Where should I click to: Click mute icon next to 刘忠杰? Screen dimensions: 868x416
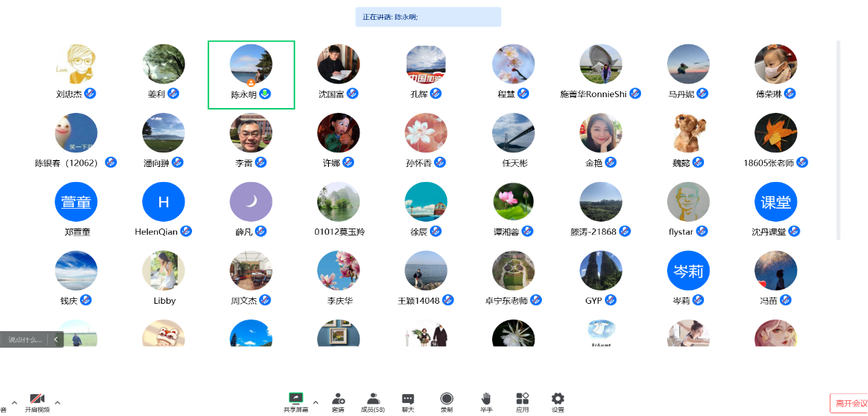[x=90, y=94]
